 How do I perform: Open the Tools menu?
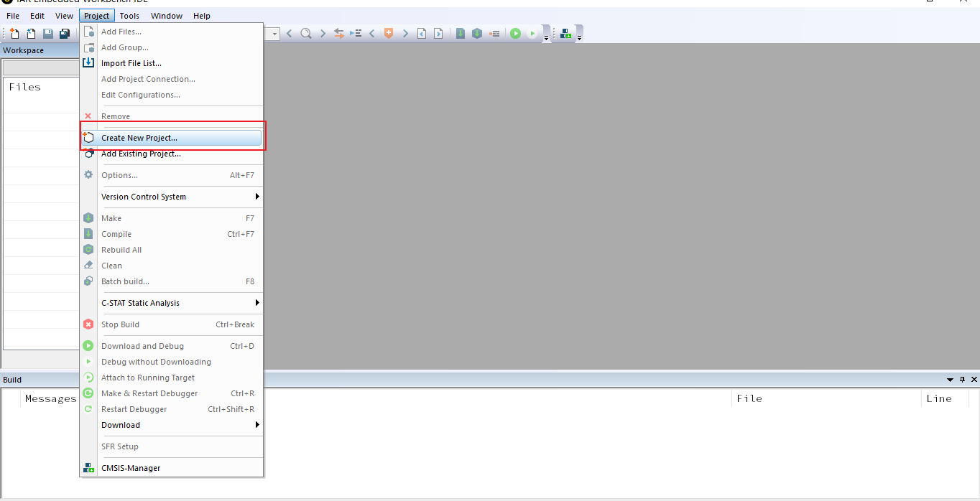pyautogui.click(x=129, y=16)
